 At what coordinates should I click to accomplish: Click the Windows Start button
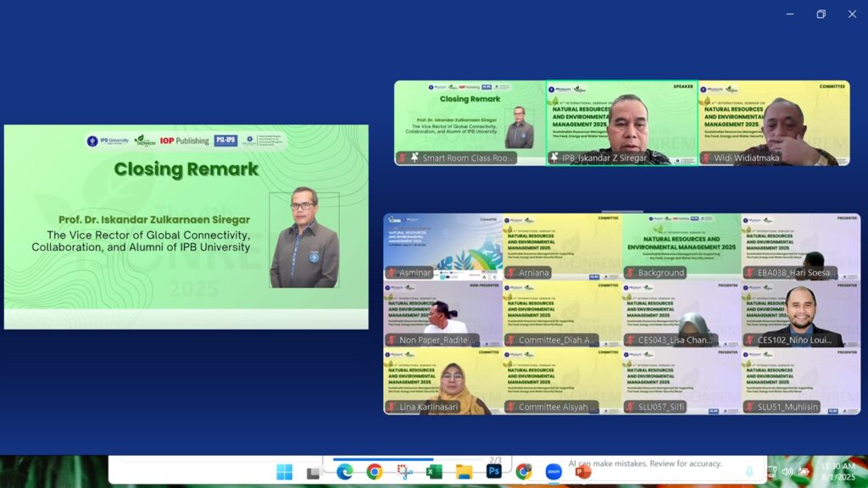(x=284, y=472)
